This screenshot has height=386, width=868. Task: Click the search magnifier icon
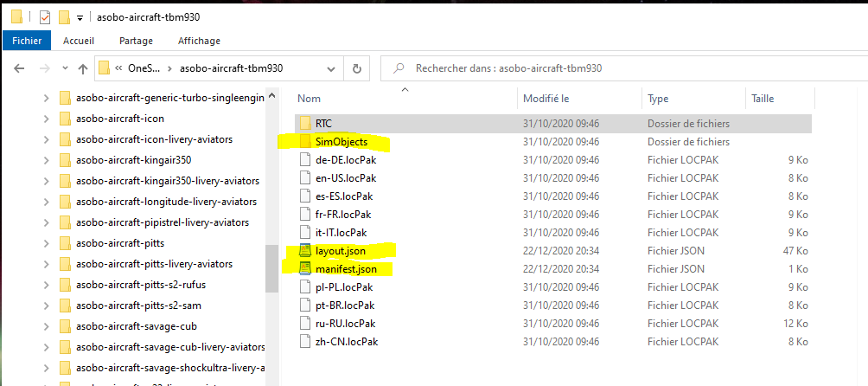(398, 68)
